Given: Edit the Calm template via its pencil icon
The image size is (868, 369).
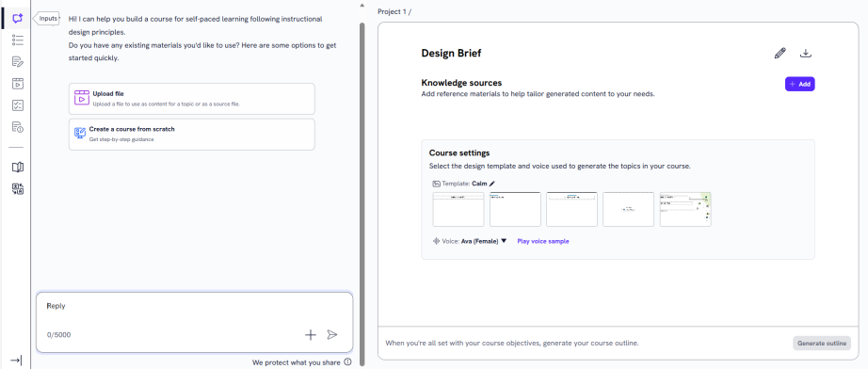Looking at the screenshot, I should 492,184.
